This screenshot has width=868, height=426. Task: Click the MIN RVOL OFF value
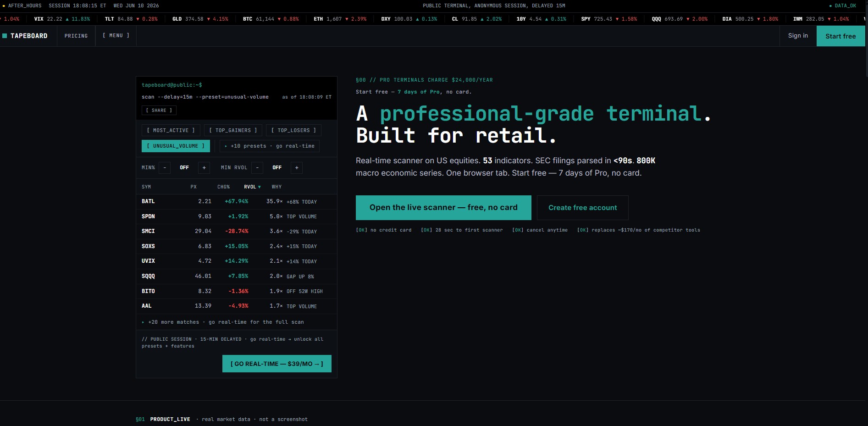click(277, 168)
